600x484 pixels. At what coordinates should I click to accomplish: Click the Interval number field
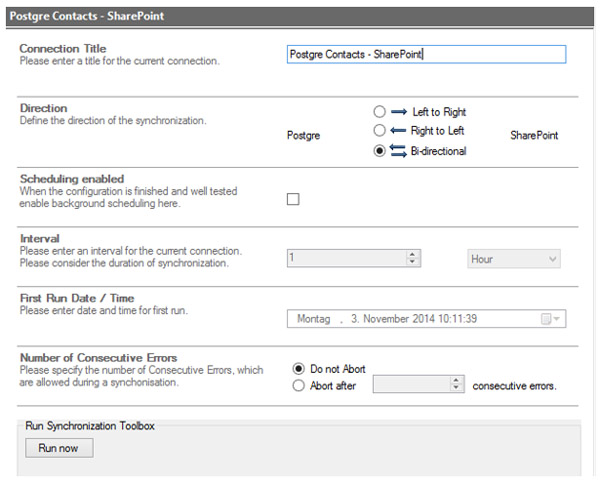click(345, 258)
